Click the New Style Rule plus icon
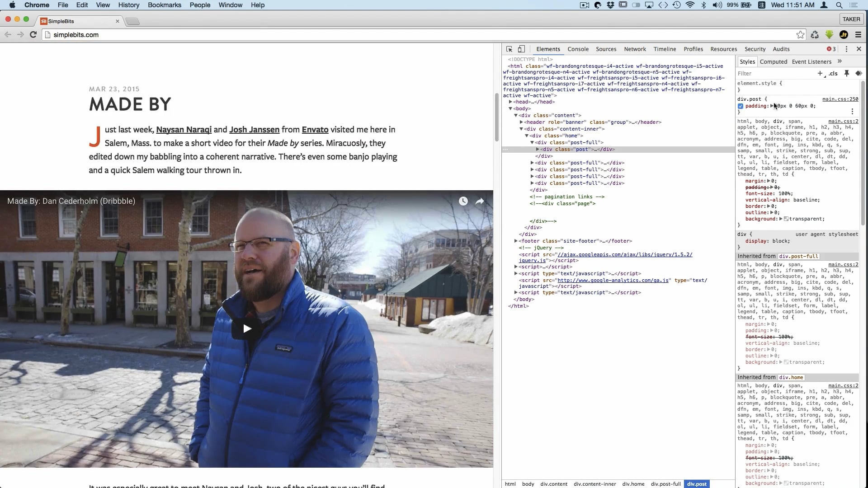868x488 pixels. tap(820, 73)
